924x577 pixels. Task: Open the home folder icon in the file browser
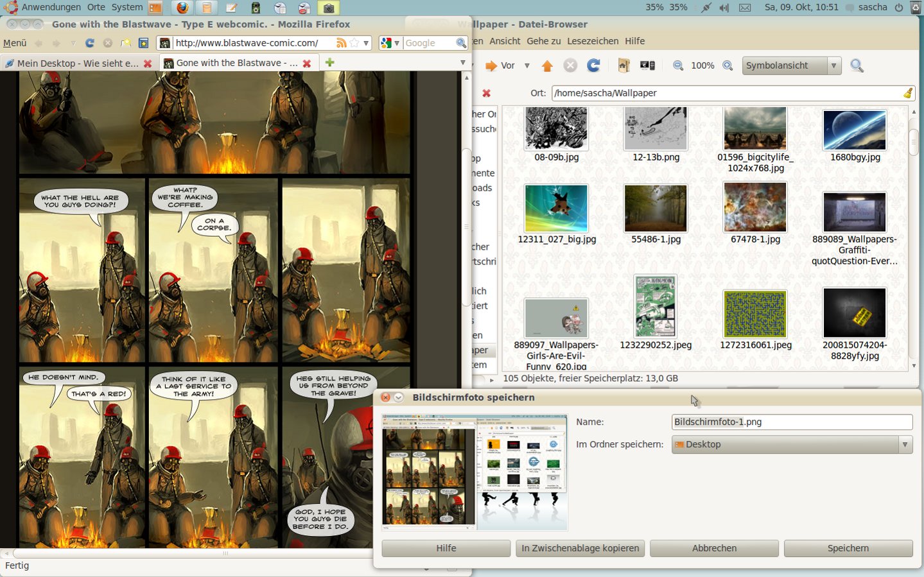coord(623,65)
